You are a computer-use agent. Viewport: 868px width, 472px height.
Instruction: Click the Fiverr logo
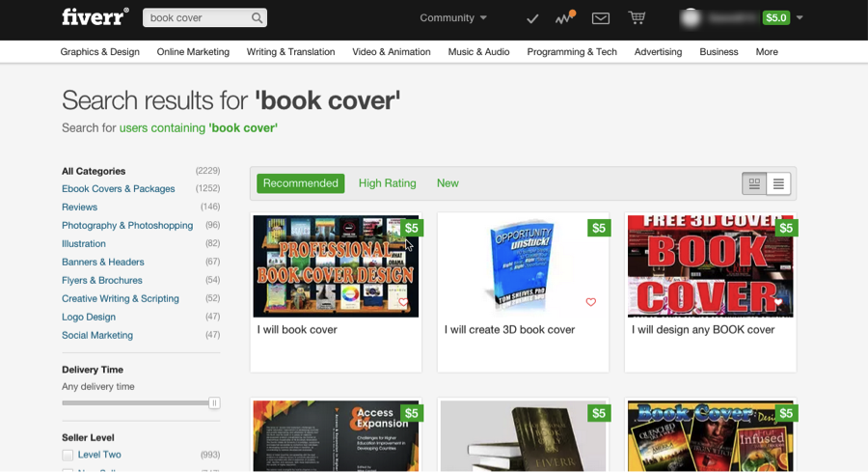coord(95,16)
